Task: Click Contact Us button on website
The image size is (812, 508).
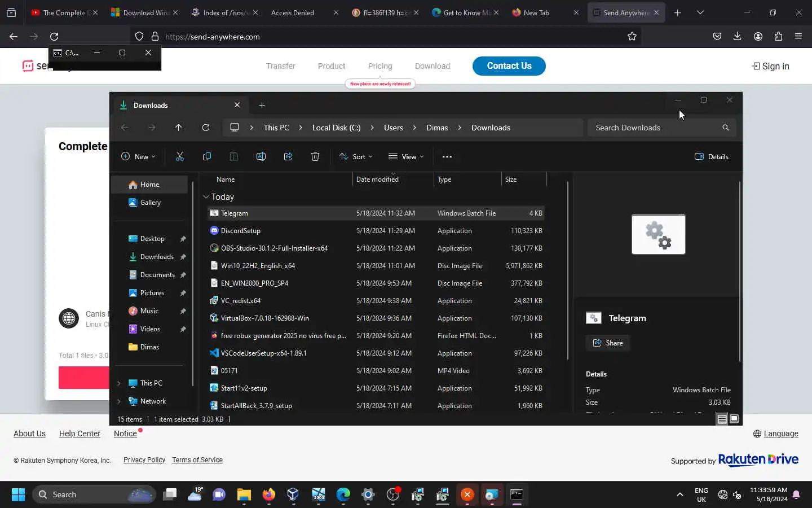Action: [x=509, y=65]
